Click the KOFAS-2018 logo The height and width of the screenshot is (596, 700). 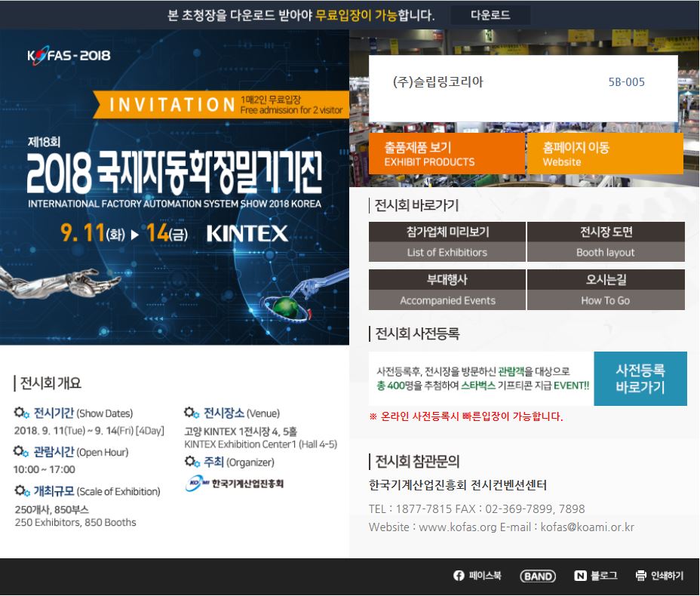coord(69,55)
